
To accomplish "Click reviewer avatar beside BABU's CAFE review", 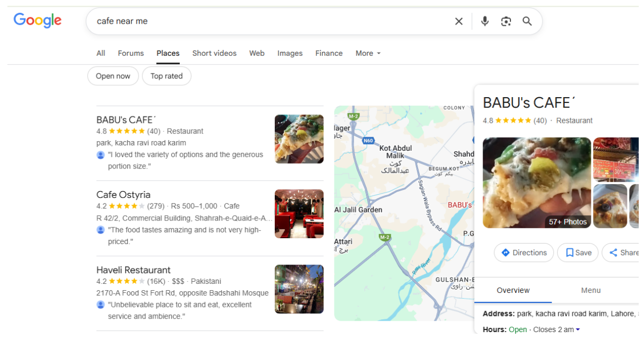I will click(100, 155).
